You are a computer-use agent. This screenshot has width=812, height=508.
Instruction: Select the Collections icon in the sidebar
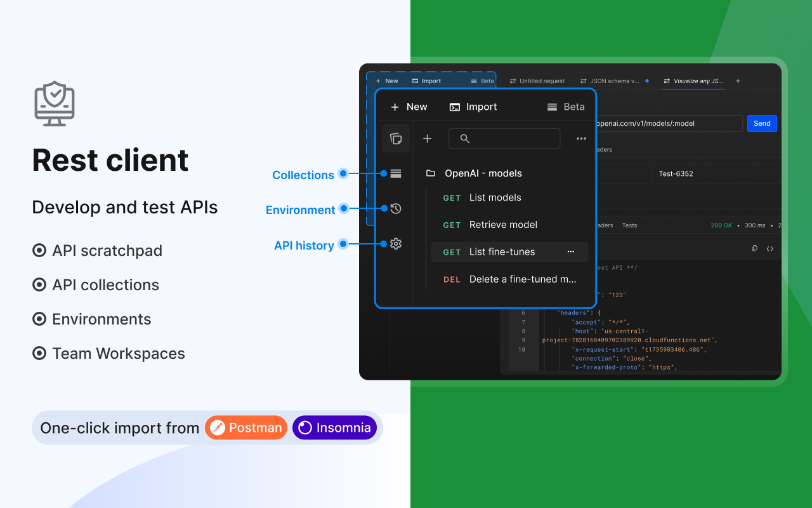(x=396, y=173)
